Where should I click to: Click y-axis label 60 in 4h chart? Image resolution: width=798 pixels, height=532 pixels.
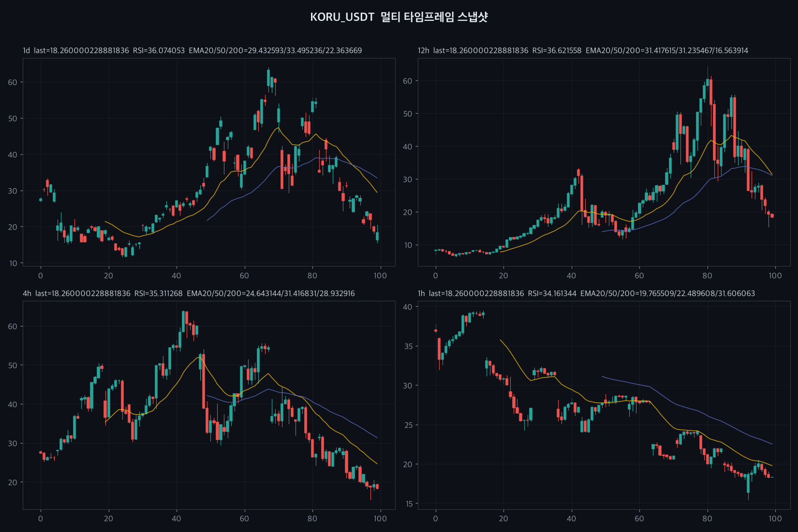(x=13, y=326)
